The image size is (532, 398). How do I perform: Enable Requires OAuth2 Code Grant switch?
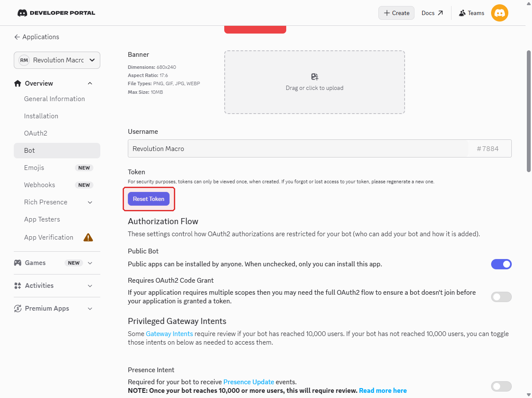coord(501,297)
